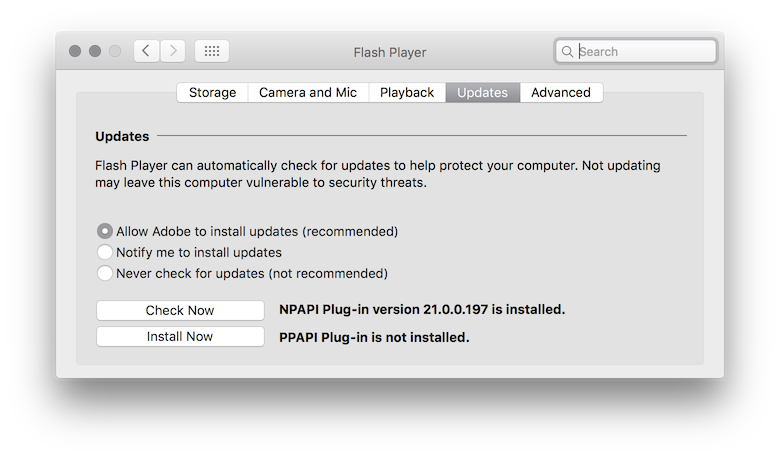Select Never check for updates option
Screen dimensions: 780x458
coord(105,273)
